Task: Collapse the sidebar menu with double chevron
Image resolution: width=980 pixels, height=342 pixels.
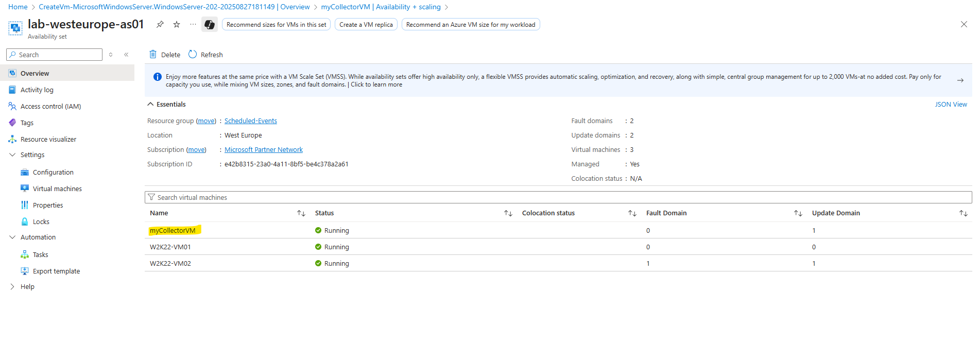Action: (126, 55)
